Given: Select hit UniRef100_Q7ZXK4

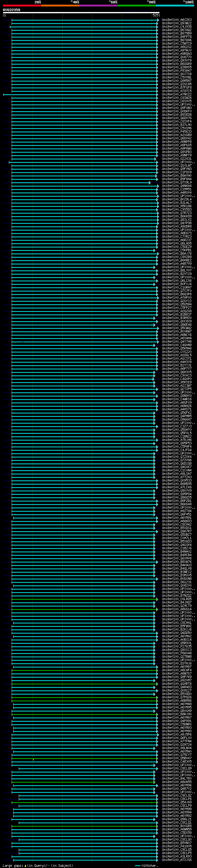Looking at the screenshot, I should 177,457.
